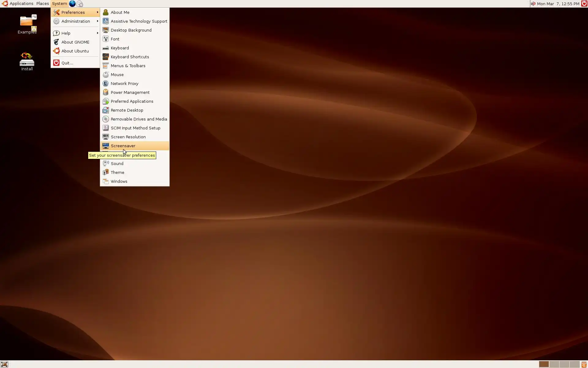Open the Places menu
The height and width of the screenshot is (368, 588).
pos(43,4)
